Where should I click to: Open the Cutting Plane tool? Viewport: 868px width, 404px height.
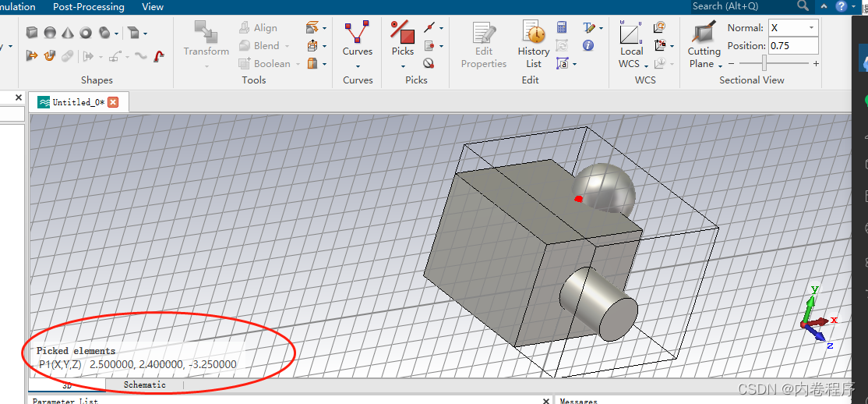pyautogui.click(x=704, y=44)
